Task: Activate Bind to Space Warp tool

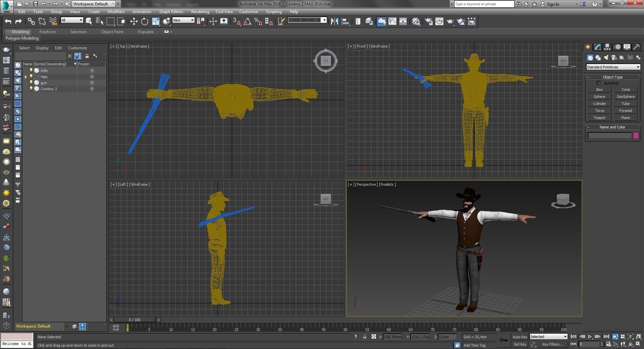Action: (x=53, y=21)
